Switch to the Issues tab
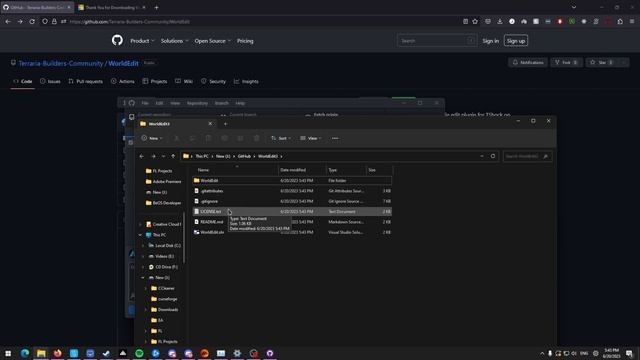 tap(50, 81)
